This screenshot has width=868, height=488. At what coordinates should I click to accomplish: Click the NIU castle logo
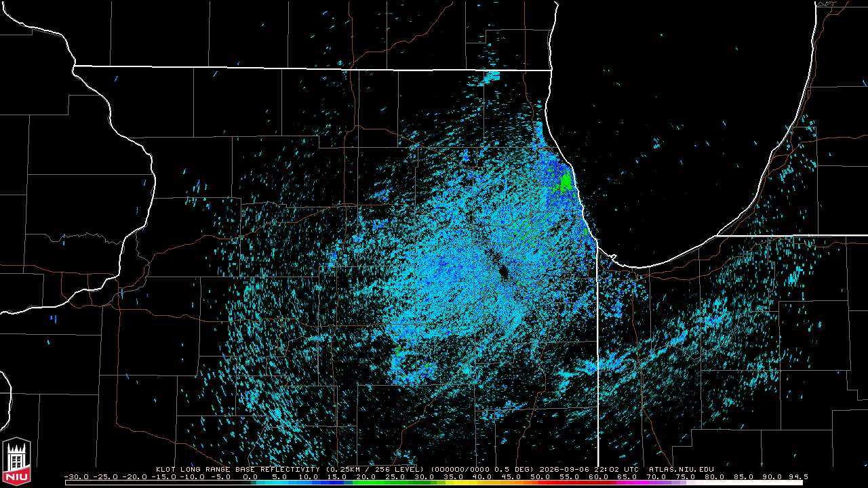click(17, 458)
